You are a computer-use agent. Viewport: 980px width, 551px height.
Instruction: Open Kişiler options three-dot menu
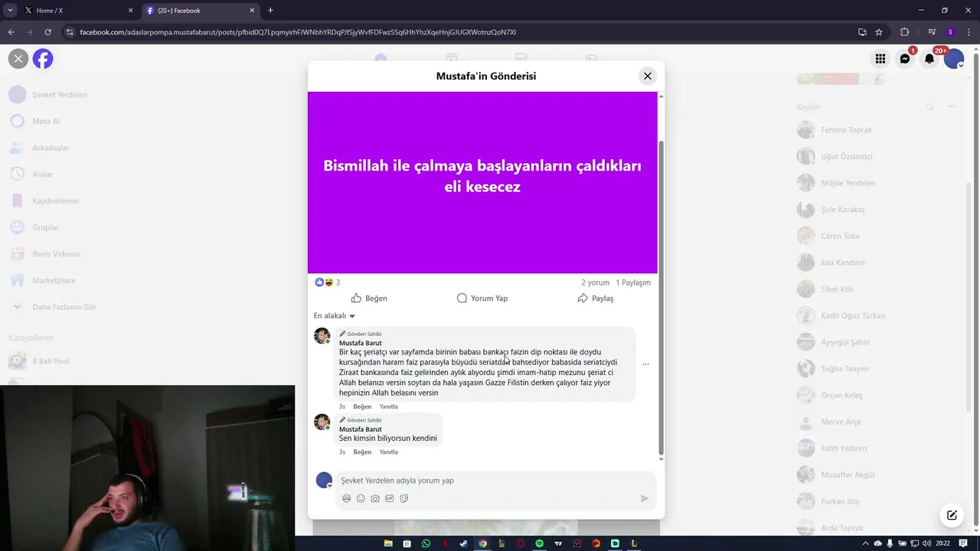(x=951, y=106)
